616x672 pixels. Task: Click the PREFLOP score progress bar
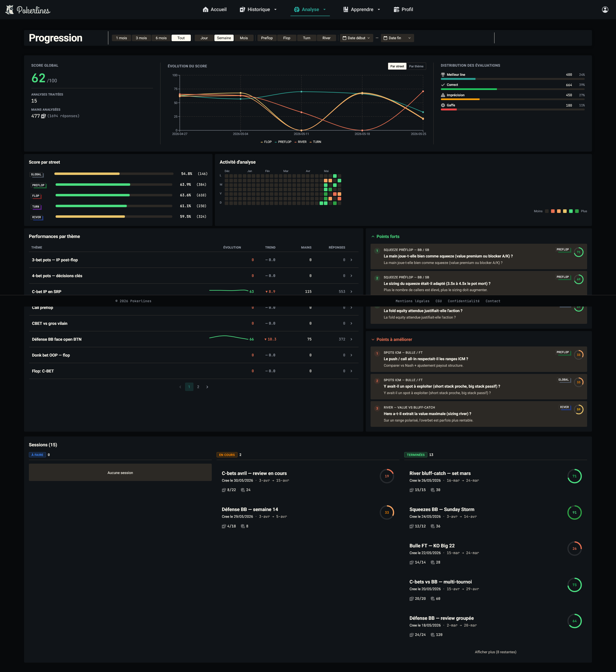[114, 185]
